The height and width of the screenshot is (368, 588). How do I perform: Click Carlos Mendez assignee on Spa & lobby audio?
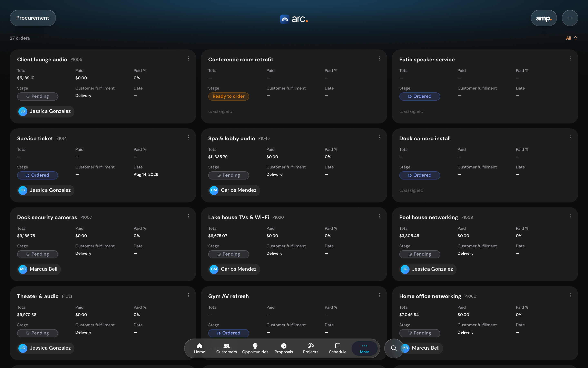tap(234, 190)
